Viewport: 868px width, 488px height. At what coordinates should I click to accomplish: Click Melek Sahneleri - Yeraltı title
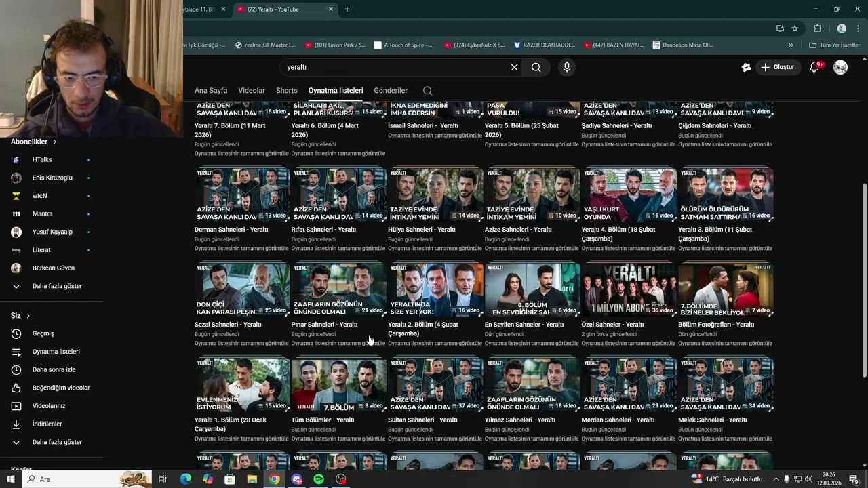(x=713, y=420)
